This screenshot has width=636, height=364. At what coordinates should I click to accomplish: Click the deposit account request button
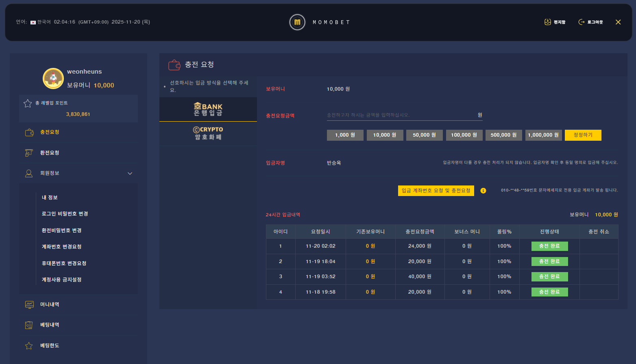click(x=436, y=191)
